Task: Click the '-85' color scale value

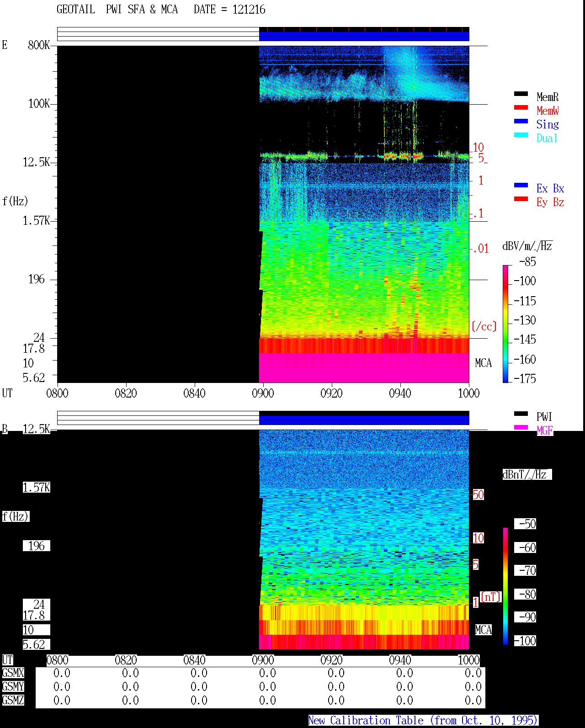Action: 527,262
